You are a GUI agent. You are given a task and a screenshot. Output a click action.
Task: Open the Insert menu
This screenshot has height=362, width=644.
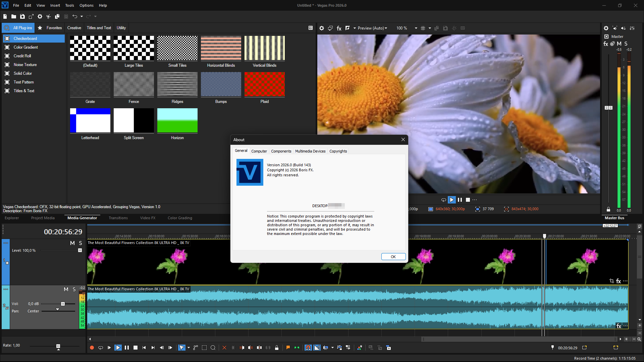(55, 5)
